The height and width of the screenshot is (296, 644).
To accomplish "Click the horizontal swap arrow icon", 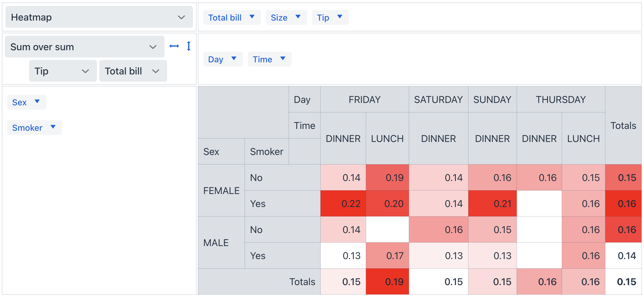I will click(175, 46).
